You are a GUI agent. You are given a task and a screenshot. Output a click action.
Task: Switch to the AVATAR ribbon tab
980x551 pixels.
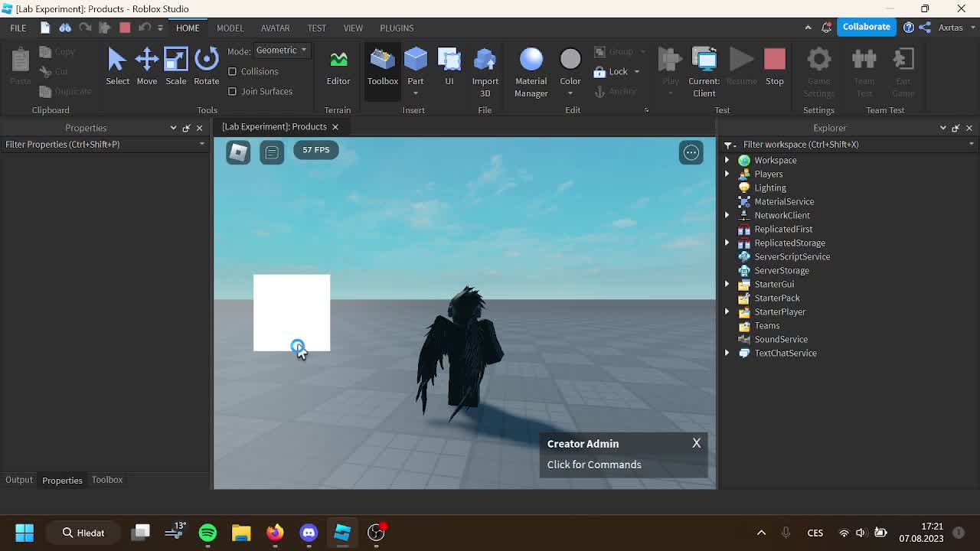point(275,28)
